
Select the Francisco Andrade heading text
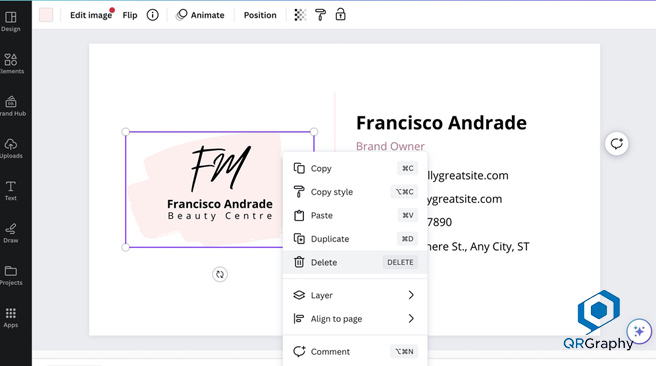coord(441,123)
